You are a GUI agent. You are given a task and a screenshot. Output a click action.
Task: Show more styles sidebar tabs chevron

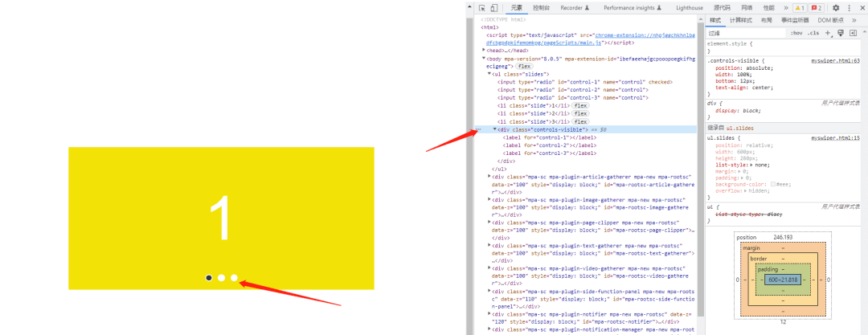(x=854, y=21)
